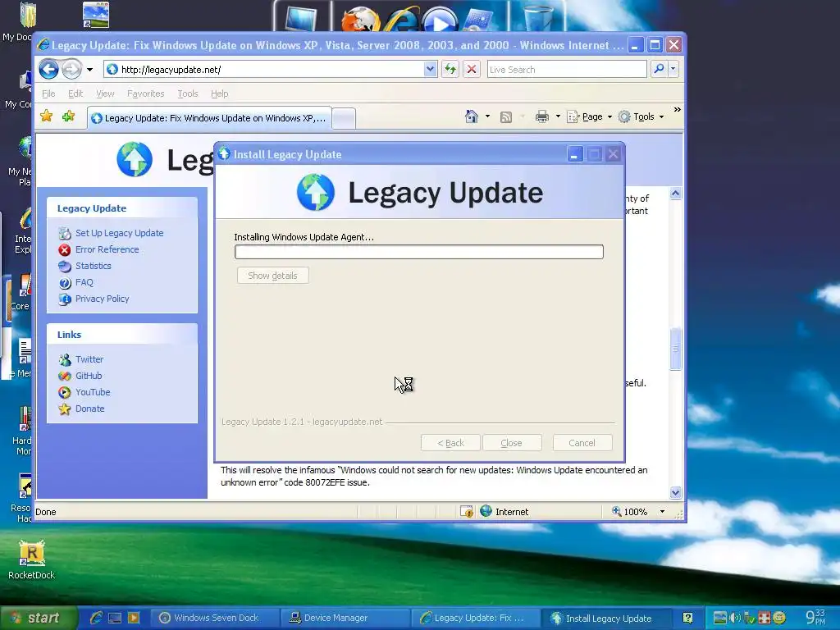Viewport: 840px width, 630px height.
Task: Click the IE Forward arrow button
Action: (x=71, y=69)
